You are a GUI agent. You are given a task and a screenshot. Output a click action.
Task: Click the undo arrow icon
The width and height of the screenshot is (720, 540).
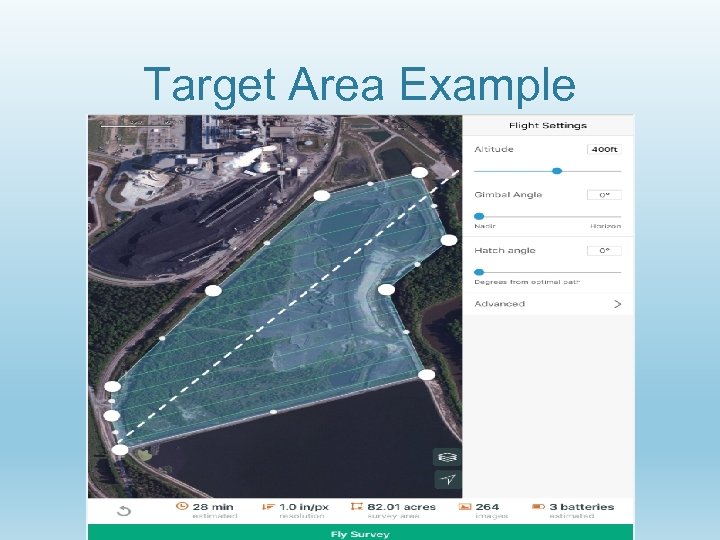click(x=124, y=511)
